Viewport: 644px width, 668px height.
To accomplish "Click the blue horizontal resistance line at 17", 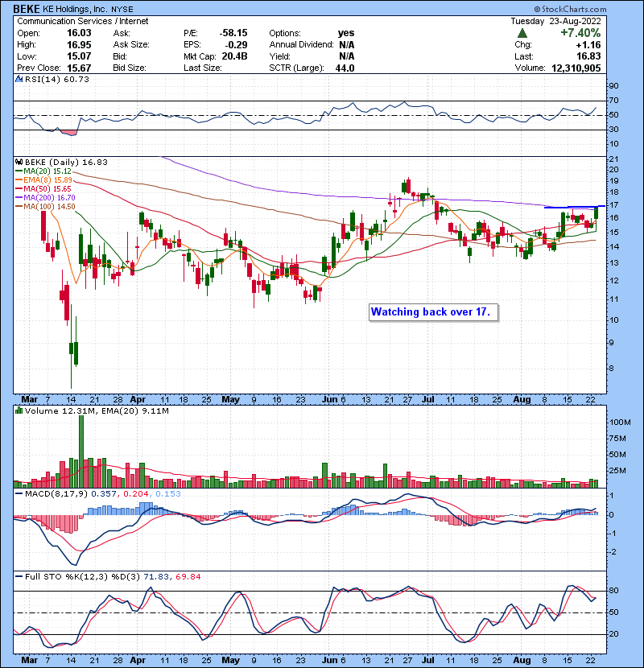I will tap(575, 207).
